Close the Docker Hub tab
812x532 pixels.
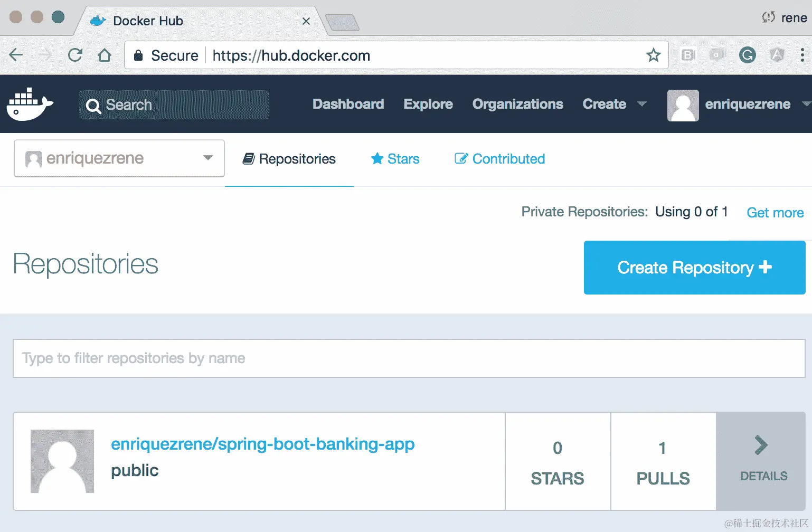coord(306,21)
